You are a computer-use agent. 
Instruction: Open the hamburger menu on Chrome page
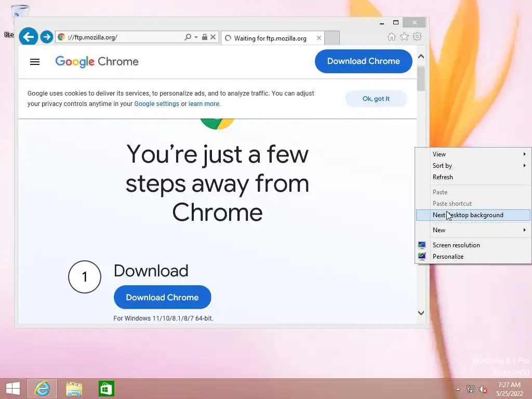[x=35, y=62]
